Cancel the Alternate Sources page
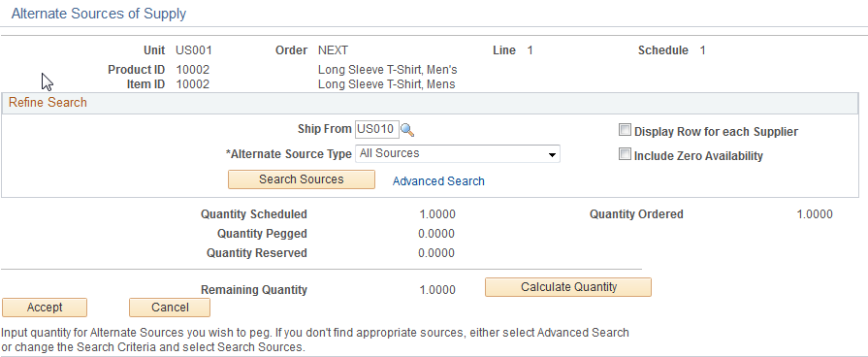Screen dimensions: 868x357 pyautogui.click(x=170, y=308)
